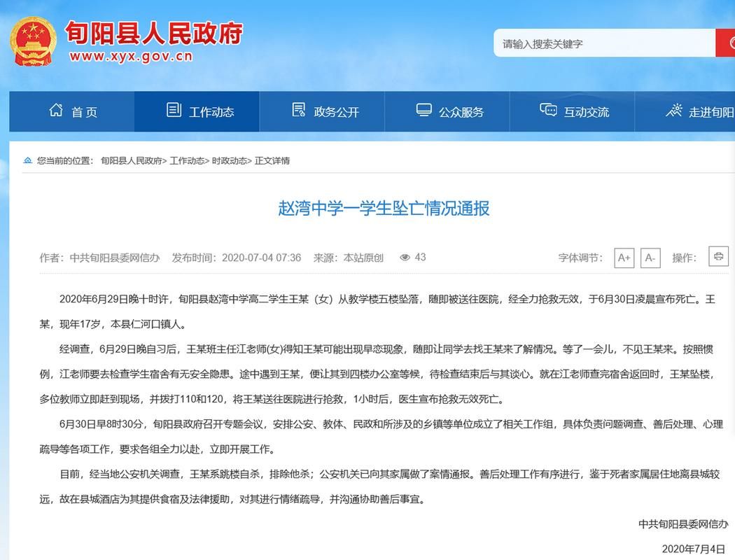Click the 您当前的位置 label
Image resolution: width=735 pixels, height=560 pixels.
point(64,161)
